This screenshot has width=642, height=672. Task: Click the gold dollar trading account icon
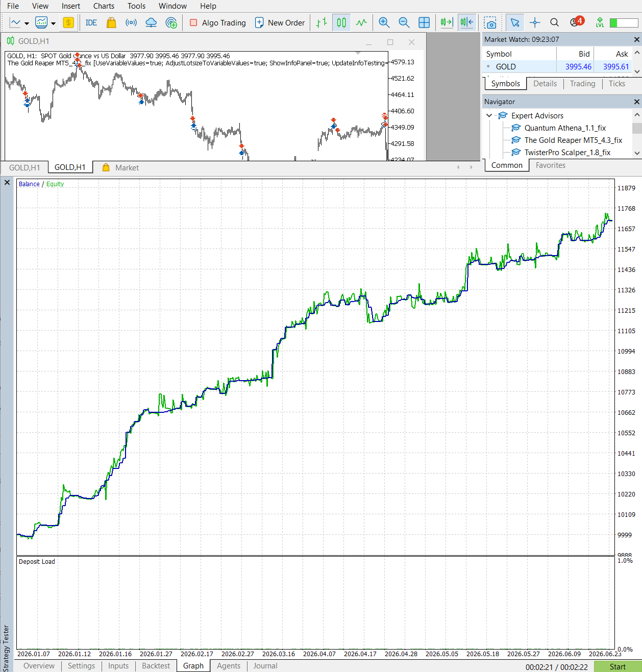[x=68, y=22]
